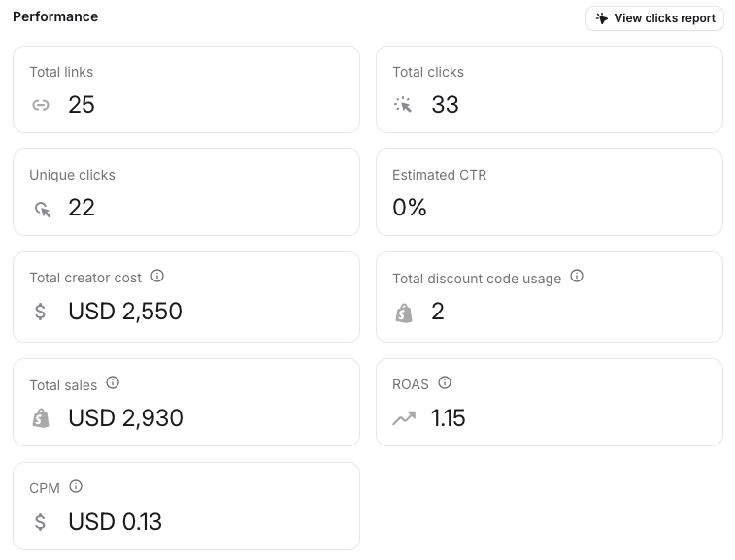Click the dollar icon beside USD 2,550
The height and width of the screenshot is (560, 735).
[x=41, y=312]
